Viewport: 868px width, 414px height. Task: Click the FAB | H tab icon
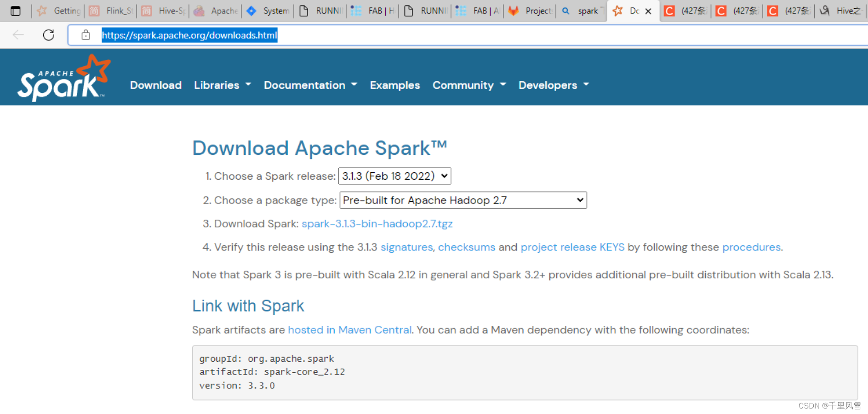(356, 11)
